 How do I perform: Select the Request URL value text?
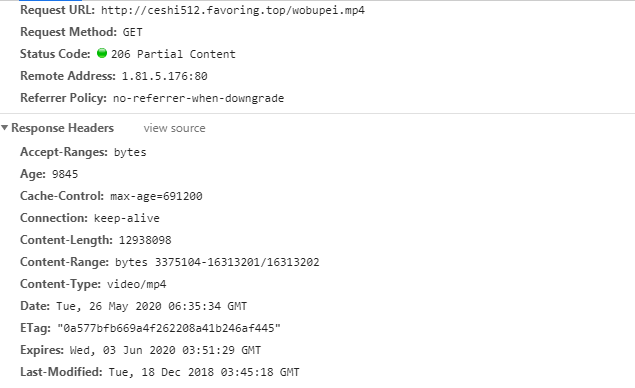(233, 10)
